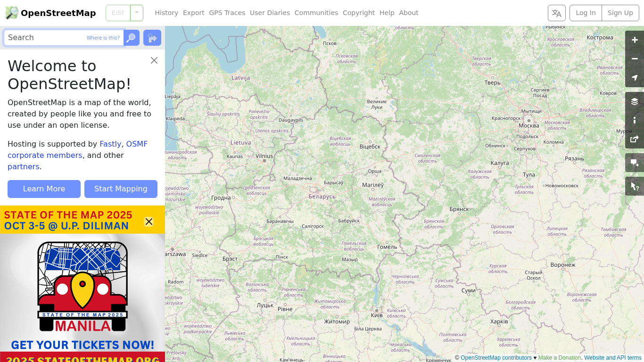Click the OpenStreetMap title text
This screenshot has width=644, height=362.
[58, 13]
